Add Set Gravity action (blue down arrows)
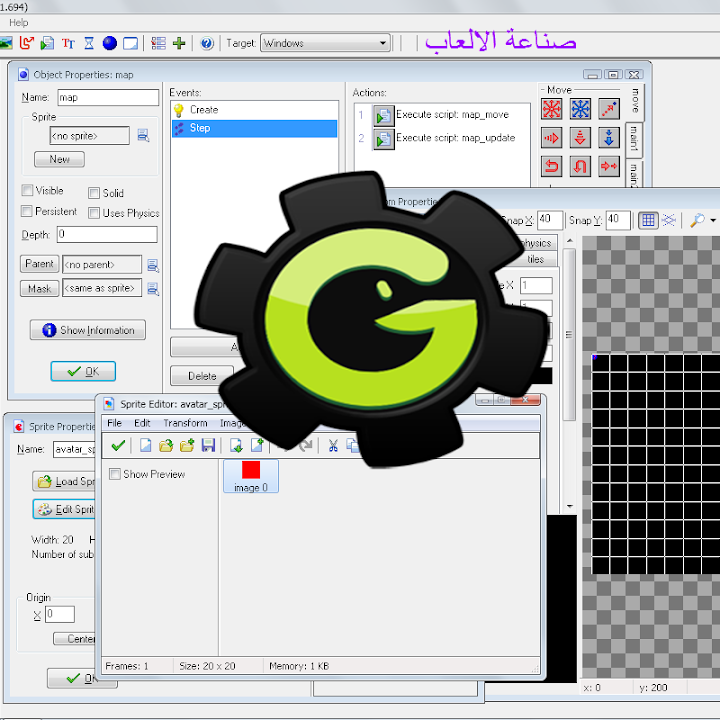Screen dimensions: 720x720 pos(609,138)
